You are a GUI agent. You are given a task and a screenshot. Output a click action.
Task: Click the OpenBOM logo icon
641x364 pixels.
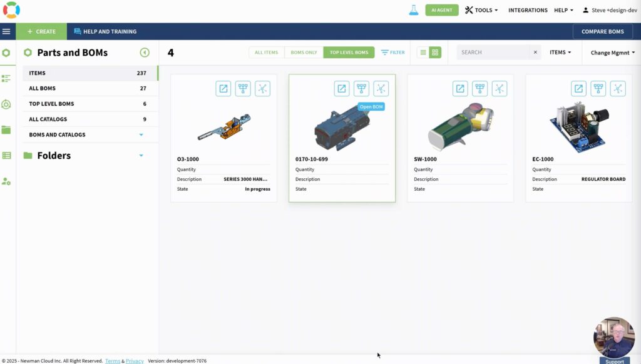point(11,10)
